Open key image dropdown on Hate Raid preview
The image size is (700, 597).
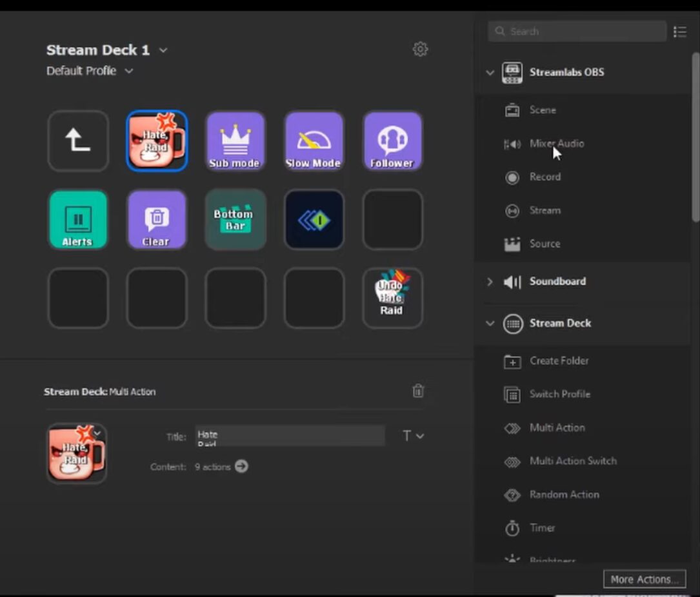click(97, 433)
